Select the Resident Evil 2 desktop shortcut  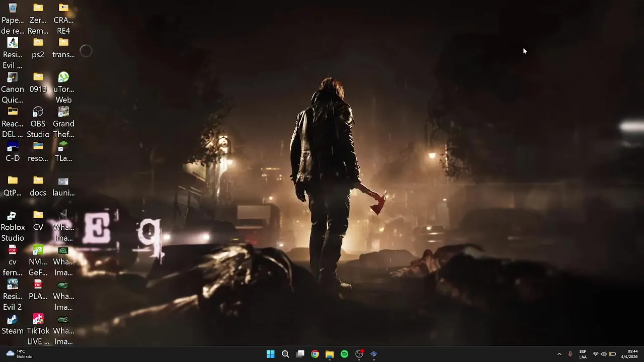pos(13,296)
